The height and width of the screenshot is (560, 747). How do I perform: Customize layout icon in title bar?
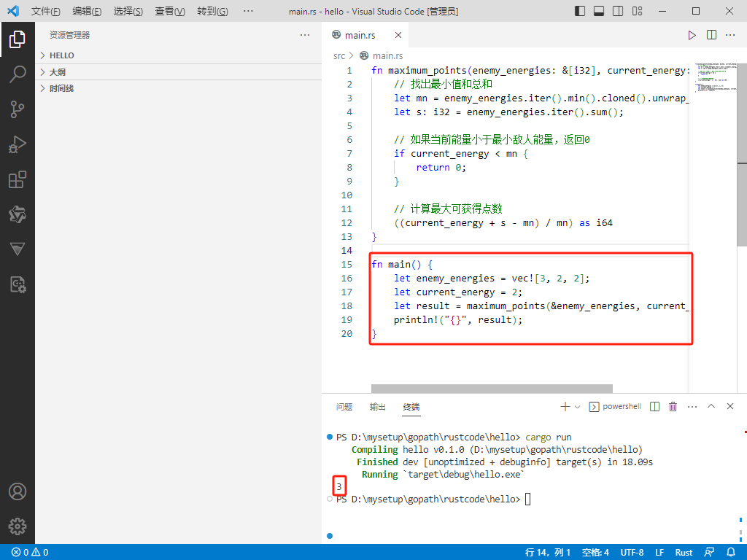[638, 10]
